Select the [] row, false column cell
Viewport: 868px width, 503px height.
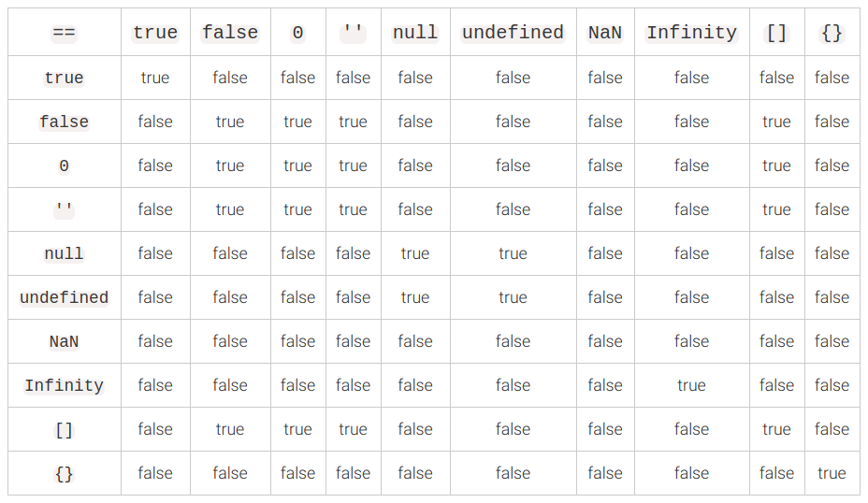(230, 429)
